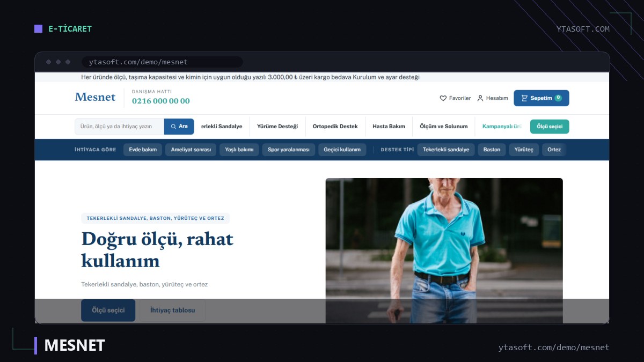Select the Evde bakım filter chip
Image resolution: width=644 pixels, height=362 pixels.
pyautogui.click(x=143, y=150)
